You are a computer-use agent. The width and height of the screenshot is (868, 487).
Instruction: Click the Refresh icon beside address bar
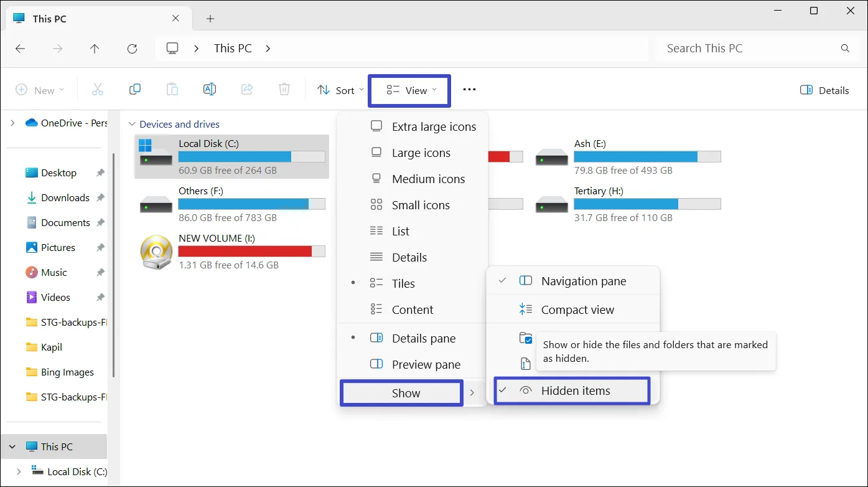(132, 49)
